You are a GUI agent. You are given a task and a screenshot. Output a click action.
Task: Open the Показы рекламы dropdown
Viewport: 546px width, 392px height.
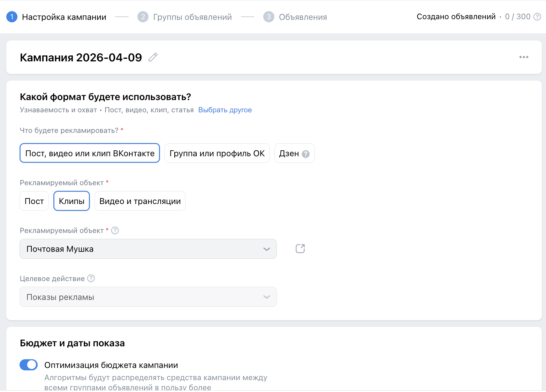point(148,297)
